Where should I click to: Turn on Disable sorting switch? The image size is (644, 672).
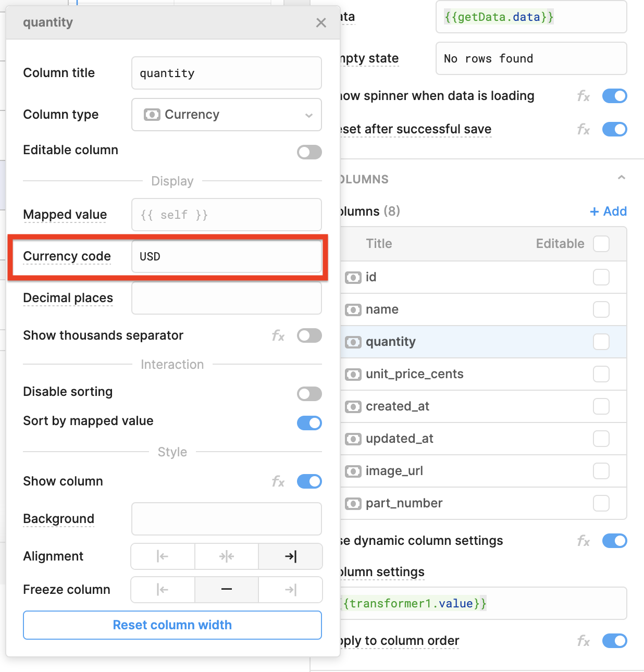click(309, 394)
